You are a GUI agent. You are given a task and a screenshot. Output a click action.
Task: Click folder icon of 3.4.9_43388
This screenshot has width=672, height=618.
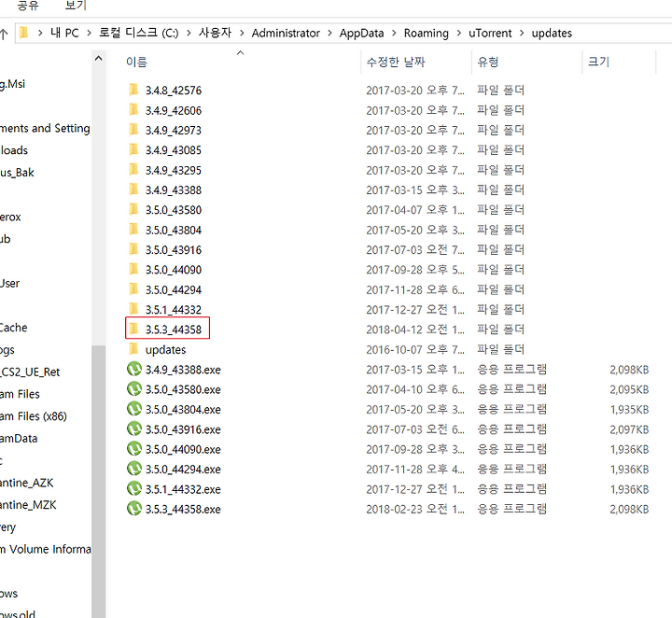pyautogui.click(x=133, y=190)
